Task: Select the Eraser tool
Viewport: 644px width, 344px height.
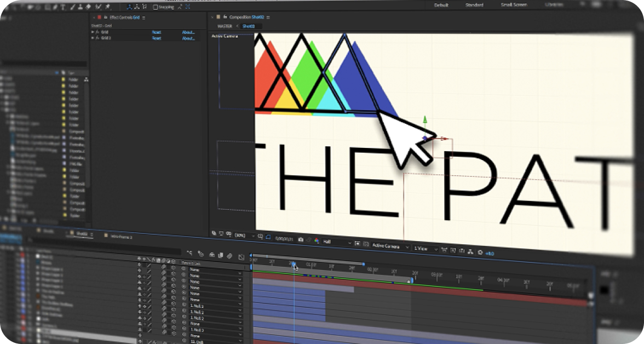Action: click(88, 7)
